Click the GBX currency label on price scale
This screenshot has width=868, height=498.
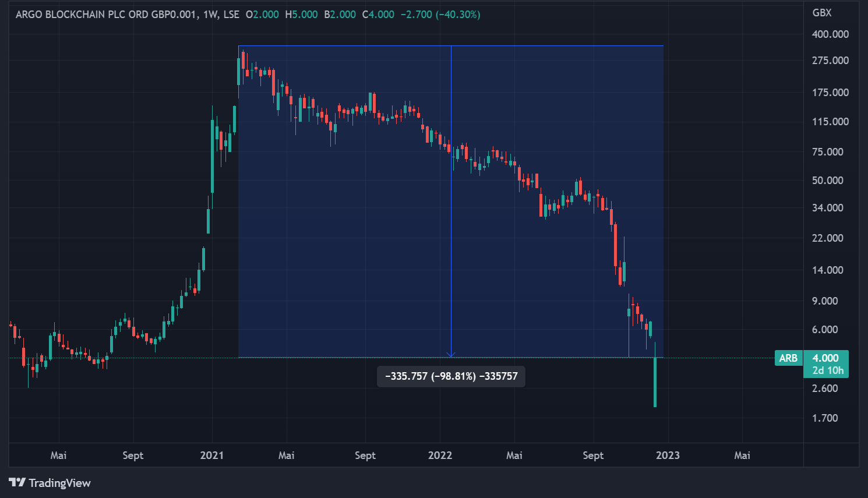[822, 13]
